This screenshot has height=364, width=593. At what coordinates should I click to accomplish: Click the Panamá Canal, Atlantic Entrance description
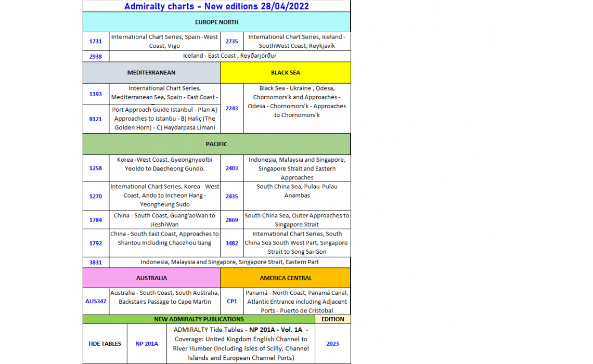[297, 302]
